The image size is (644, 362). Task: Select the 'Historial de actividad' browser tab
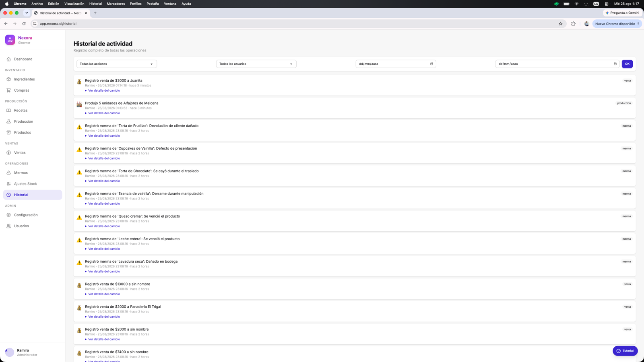[60, 13]
